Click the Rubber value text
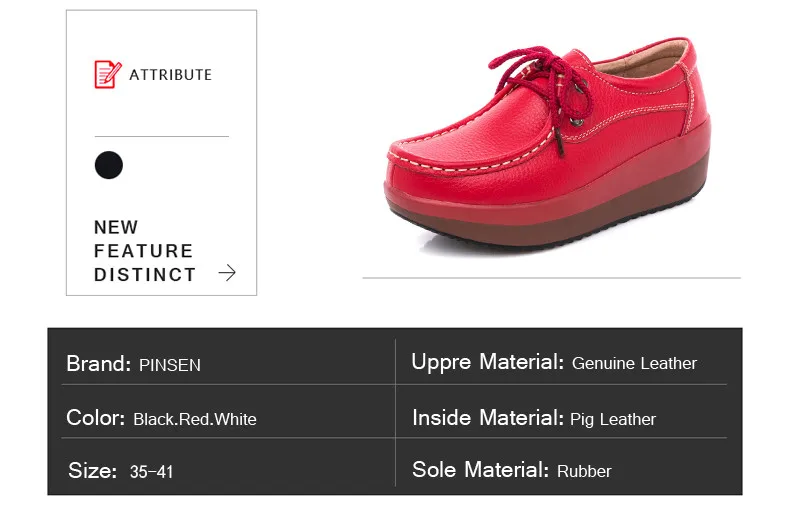 [x=584, y=471]
